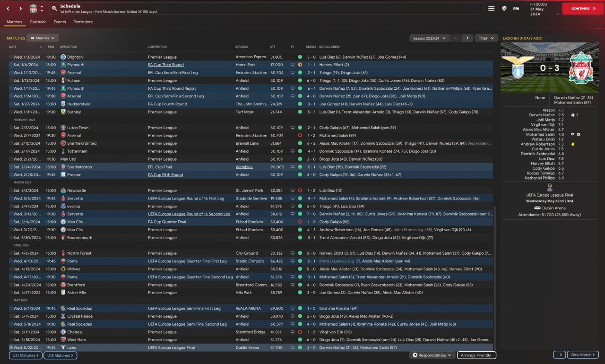Image resolution: width=605 pixels, height=364 pixels.
Task: Click the green win indicator on Brighton row
Action: 300,57
